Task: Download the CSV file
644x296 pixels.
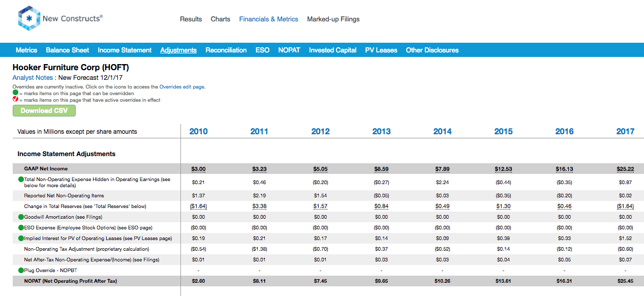Action: (44, 110)
